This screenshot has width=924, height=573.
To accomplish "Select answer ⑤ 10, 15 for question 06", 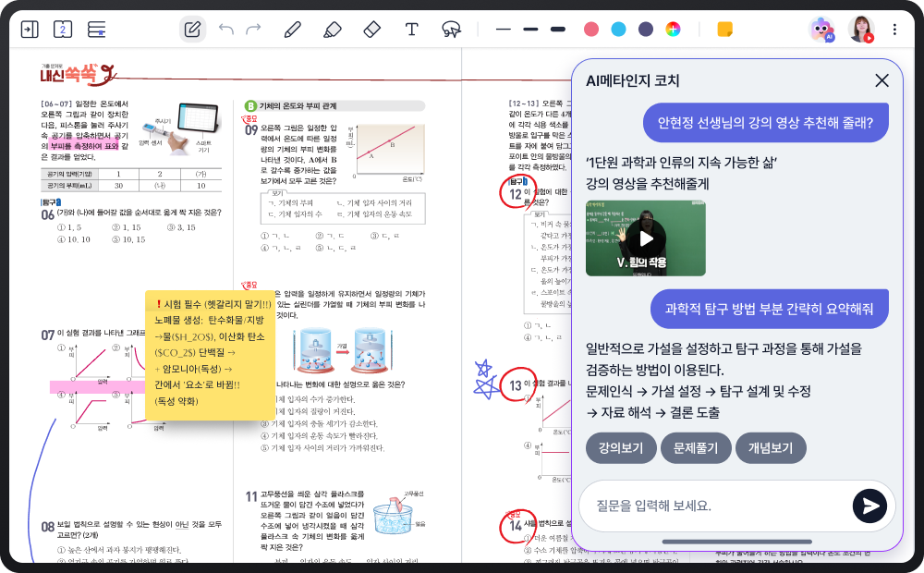I will point(128,239).
